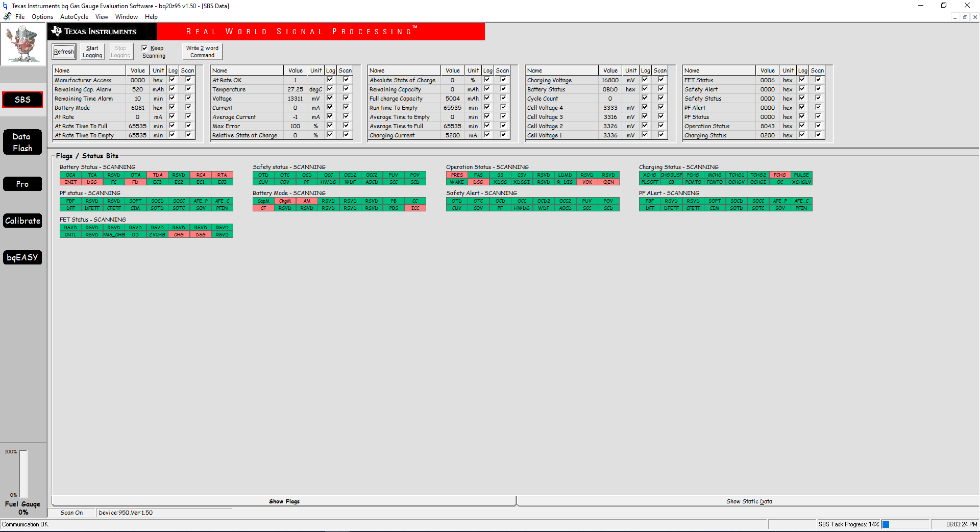This screenshot has height=532, width=980.
Task: Click the Battery Status value 0BD0
Action: 610,89
